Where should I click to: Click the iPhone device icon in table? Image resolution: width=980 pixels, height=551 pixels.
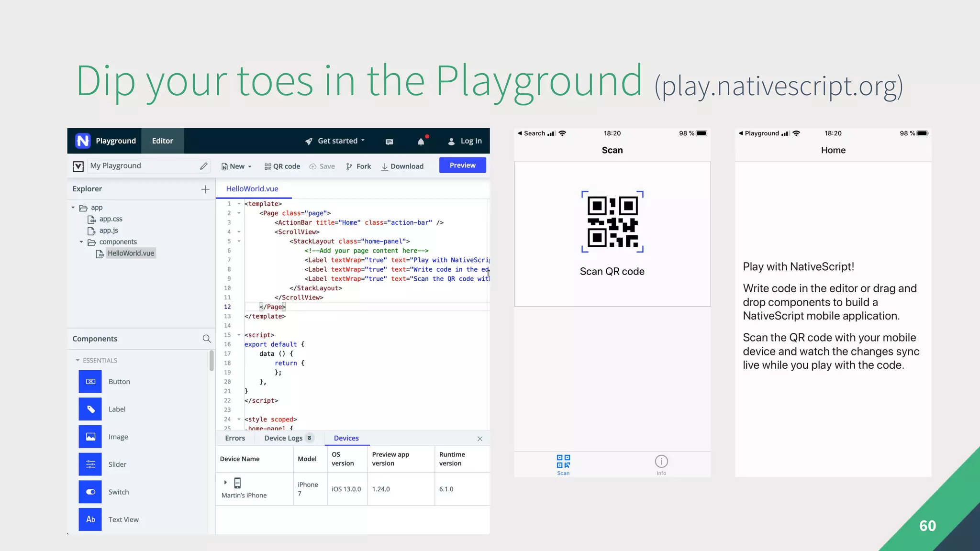[237, 483]
